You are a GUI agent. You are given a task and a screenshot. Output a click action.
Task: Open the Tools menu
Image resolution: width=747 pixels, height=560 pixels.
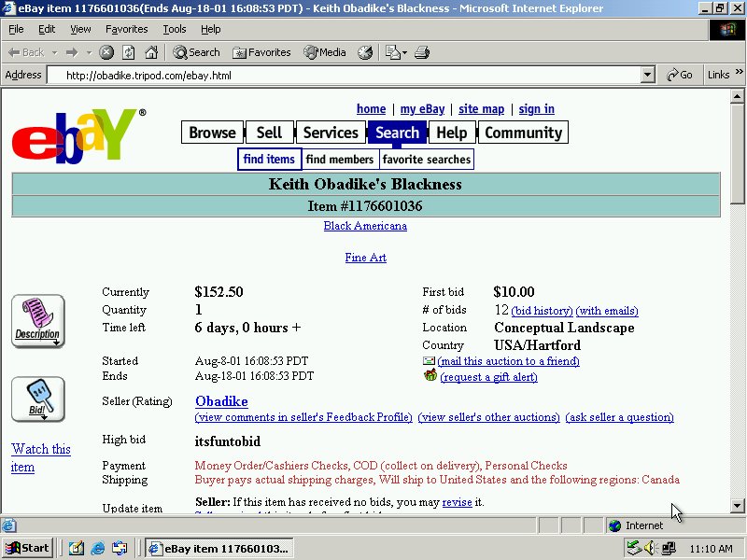pyautogui.click(x=175, y=29)
